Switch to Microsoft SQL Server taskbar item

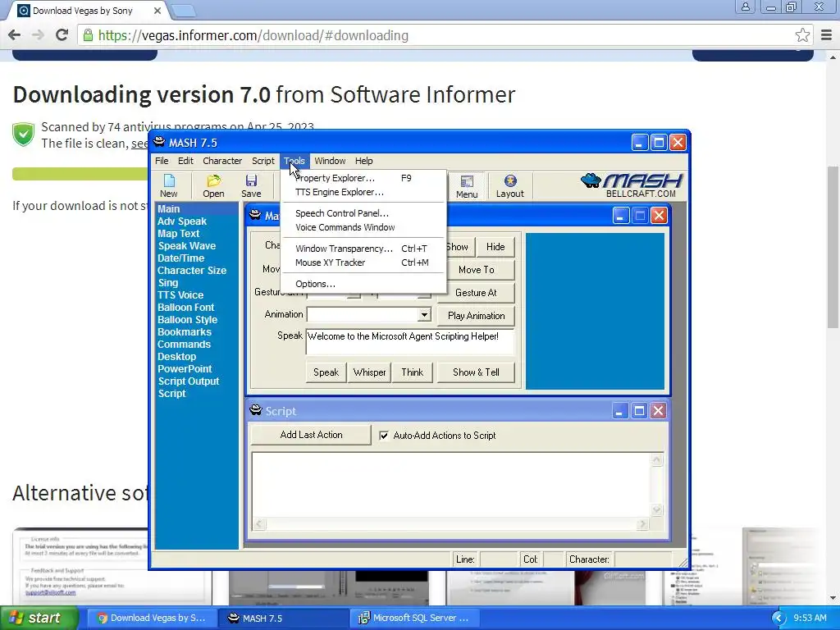click(415, 618)
